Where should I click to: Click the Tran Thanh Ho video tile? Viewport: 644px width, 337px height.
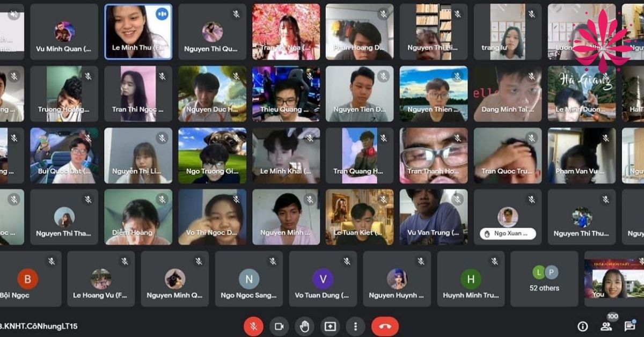(433, 156)
